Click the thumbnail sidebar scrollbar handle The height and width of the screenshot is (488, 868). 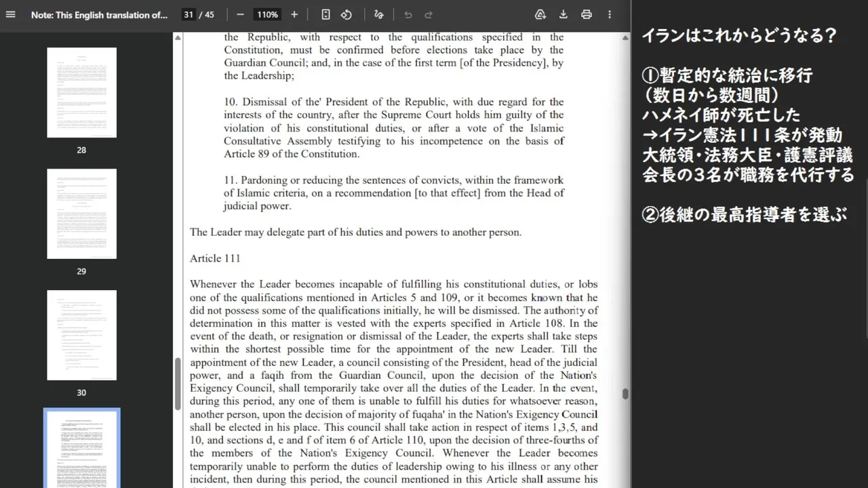[178, 384]
